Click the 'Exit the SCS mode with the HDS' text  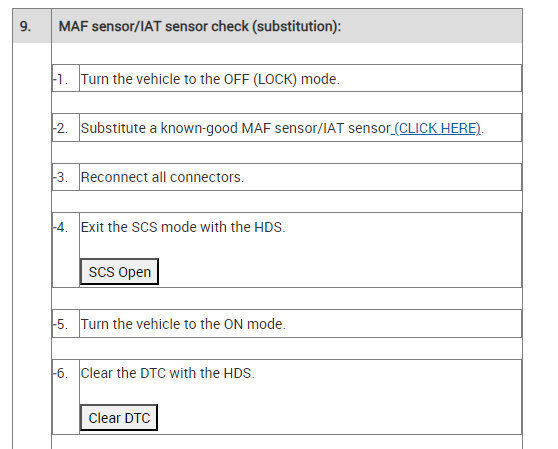pos(183,227)
